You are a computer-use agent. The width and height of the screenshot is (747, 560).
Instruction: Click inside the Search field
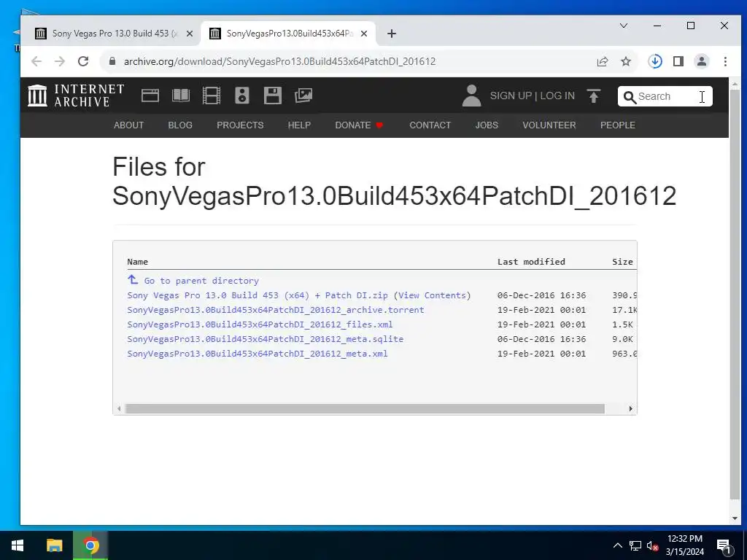[665, 96]
